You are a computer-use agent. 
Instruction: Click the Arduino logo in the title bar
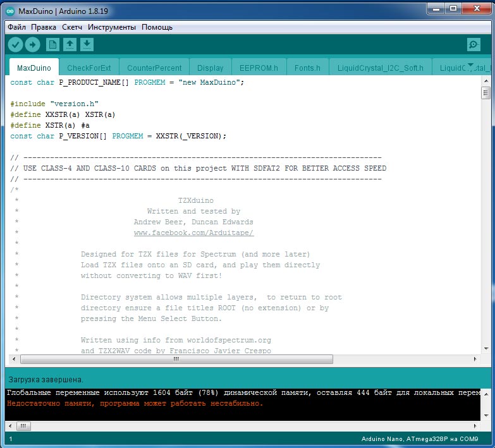click(10, 11)
